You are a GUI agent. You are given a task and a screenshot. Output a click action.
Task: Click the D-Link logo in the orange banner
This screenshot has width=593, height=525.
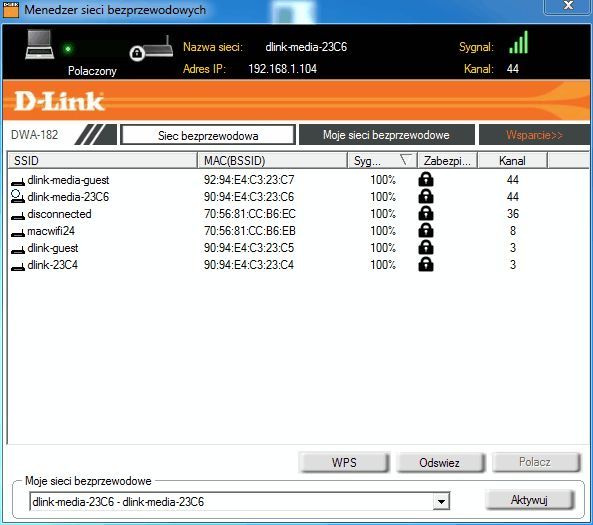[59, 101]
